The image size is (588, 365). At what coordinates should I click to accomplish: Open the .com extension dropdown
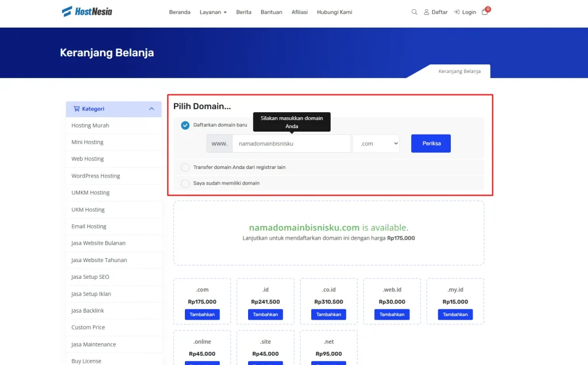[x=376, y=144]
